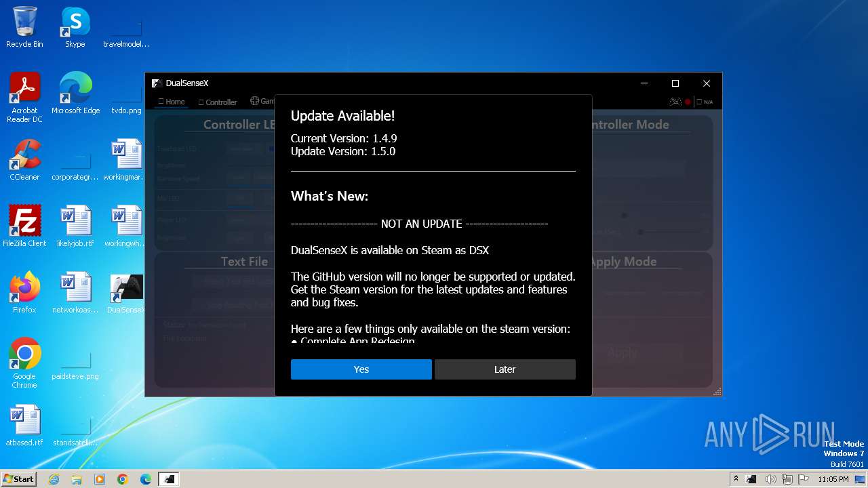Click the volume speaker tray icon
This screenshot has height=488, width=868.
click(x=771, y=479)
